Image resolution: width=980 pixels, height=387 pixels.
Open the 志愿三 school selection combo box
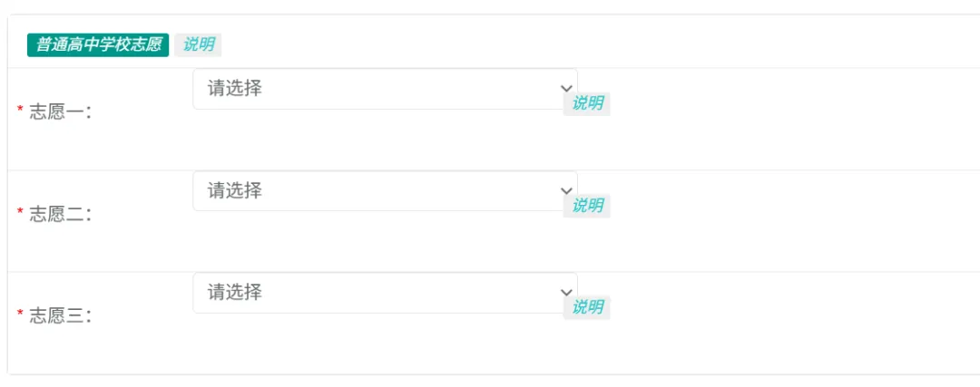pos(385,292)
